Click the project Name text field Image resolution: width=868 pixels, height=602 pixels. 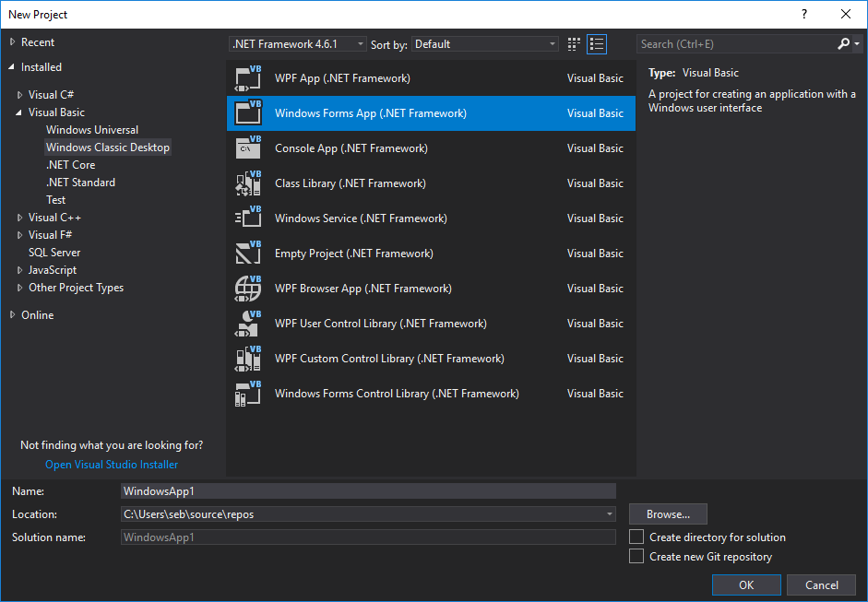pos(368,491)
